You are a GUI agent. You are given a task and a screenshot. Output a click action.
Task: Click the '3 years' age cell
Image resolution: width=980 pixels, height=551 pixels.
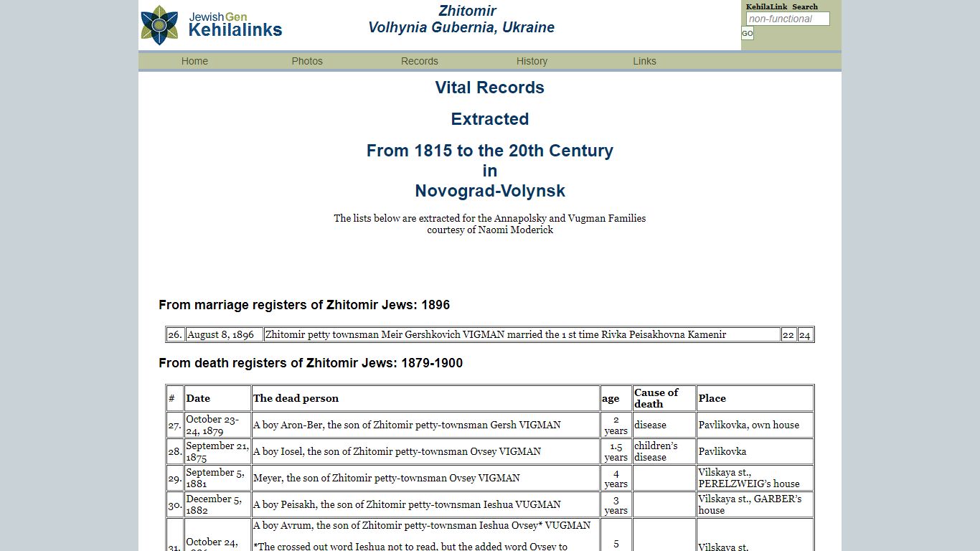click(616, 504)
